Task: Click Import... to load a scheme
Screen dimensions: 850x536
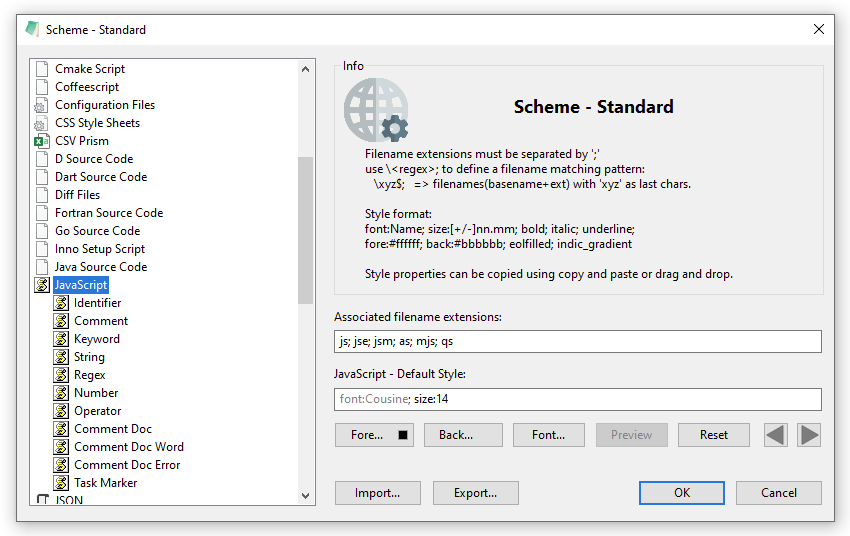Action: tap(377, 493)
